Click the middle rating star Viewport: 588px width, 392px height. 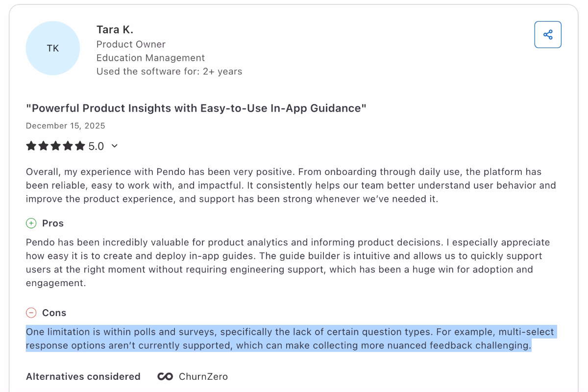tap(54, 146)
